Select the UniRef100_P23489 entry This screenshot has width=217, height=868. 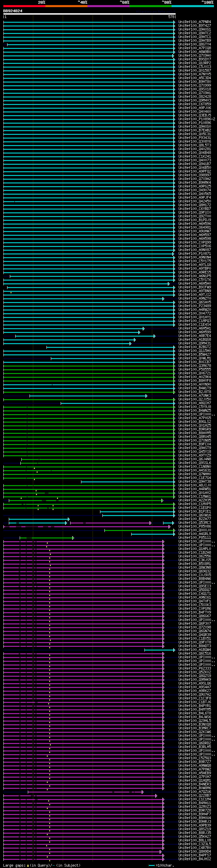(x=195, y=306)
